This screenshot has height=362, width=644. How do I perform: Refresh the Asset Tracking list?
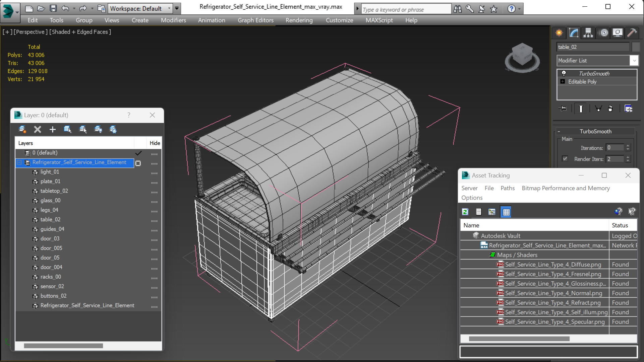465,212
